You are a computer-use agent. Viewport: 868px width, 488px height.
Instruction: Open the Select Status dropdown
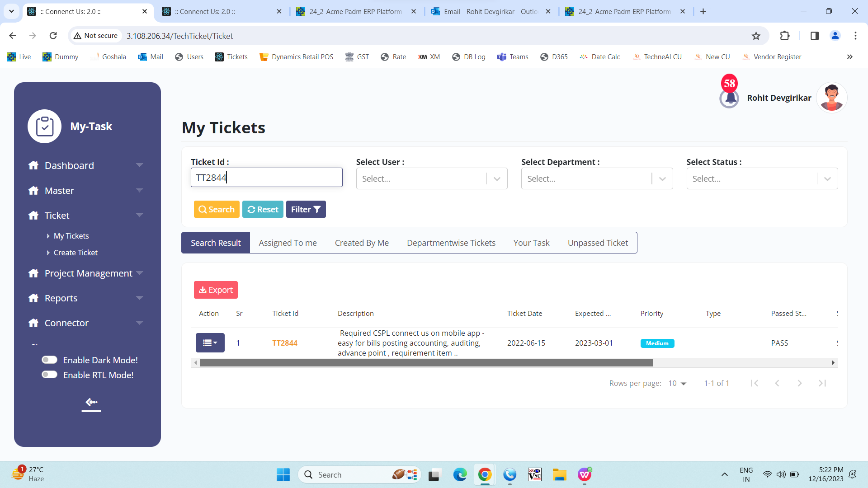pyautogui.click(x=762, y=178)
